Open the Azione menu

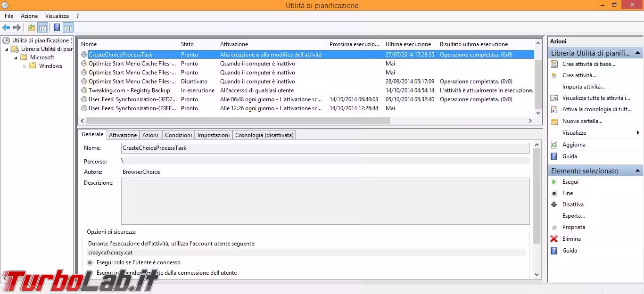29,16
